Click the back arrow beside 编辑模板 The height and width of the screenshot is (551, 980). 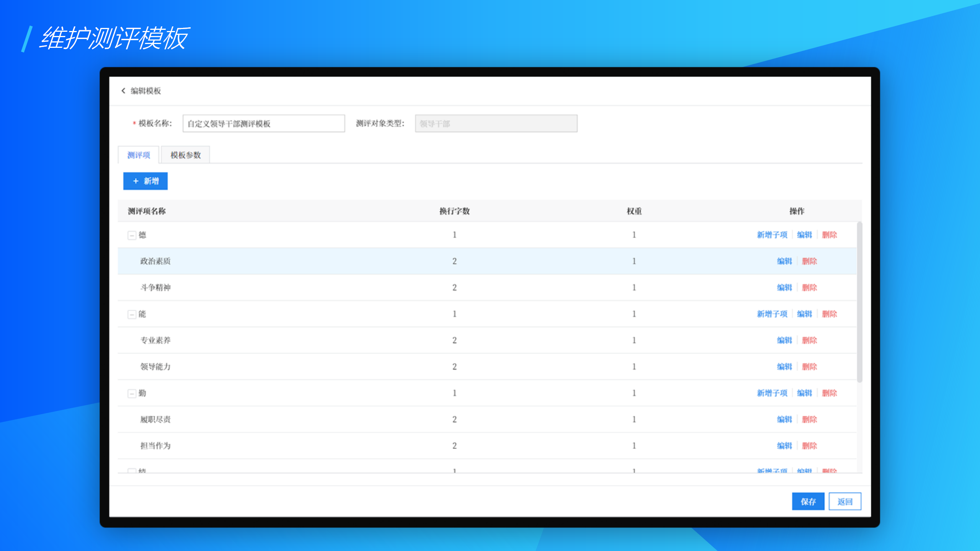tap(123, 91)
